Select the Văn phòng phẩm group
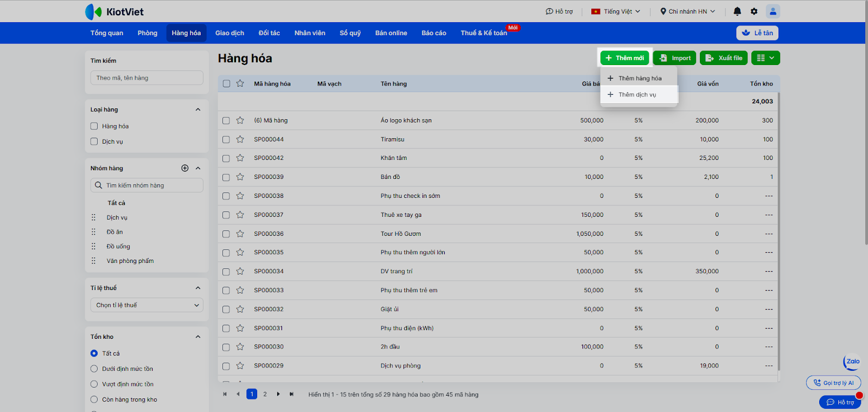This screenshot has height=412, width=868. tap(130, 261)
